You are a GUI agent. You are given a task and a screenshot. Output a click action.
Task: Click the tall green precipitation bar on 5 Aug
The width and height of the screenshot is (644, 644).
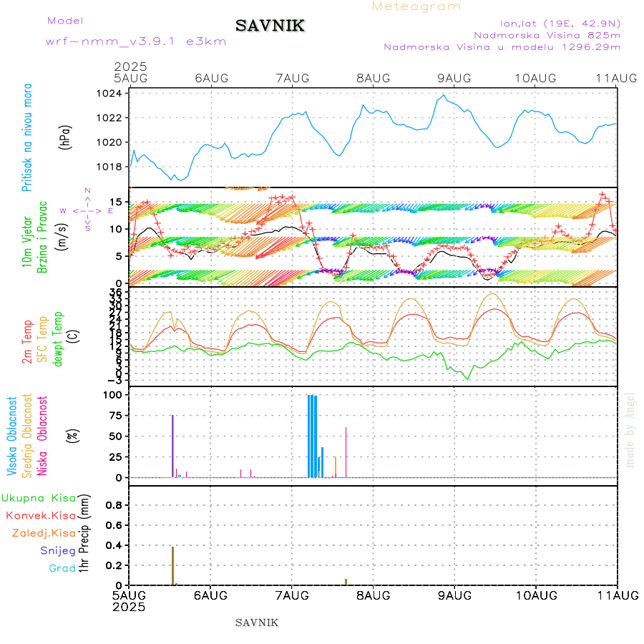coord(172,565)
